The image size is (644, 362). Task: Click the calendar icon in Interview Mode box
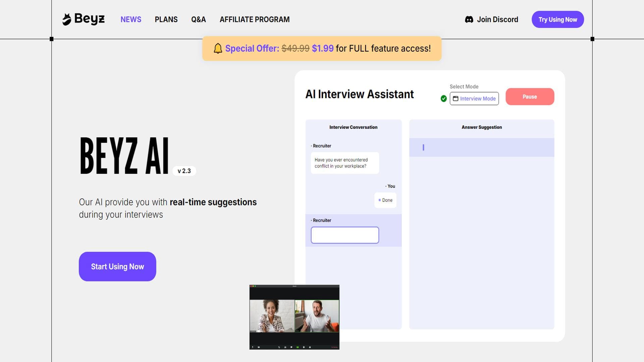coord(455,99)
